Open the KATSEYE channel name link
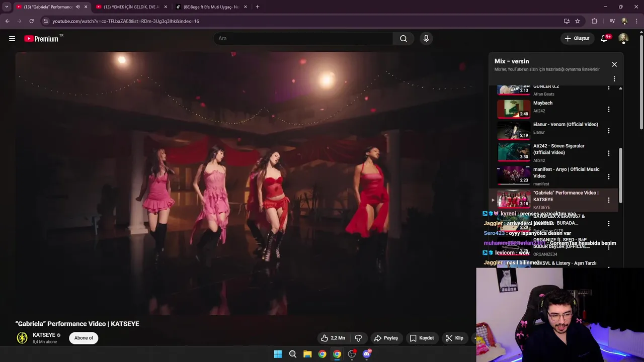Viewport: 644px width, 362px height. [44, 335]
